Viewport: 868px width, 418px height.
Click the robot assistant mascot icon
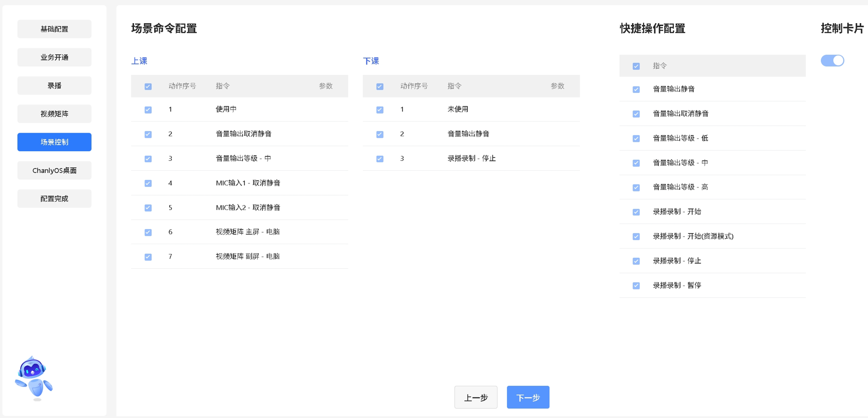[34, 378]
